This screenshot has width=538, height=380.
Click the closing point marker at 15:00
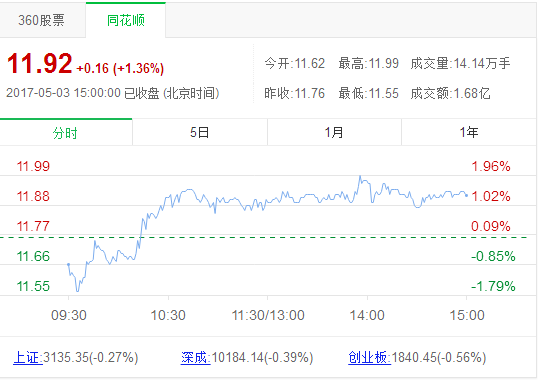point(466,195)
